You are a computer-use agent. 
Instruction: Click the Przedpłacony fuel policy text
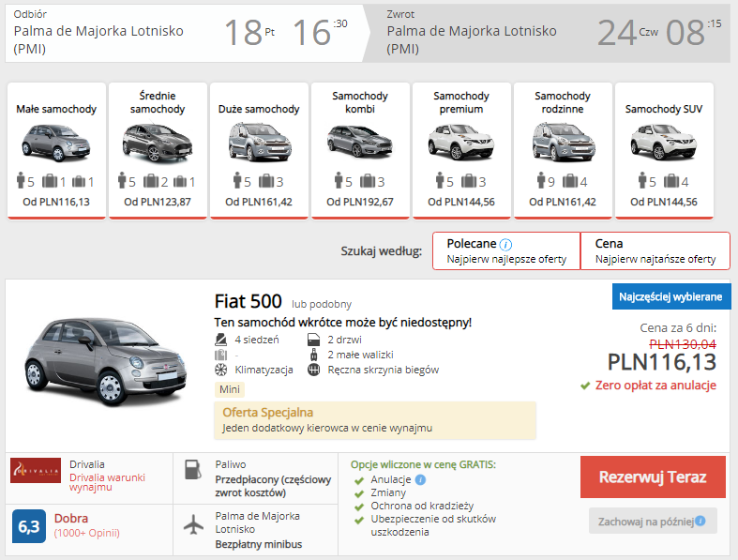(x=273, y=486)
